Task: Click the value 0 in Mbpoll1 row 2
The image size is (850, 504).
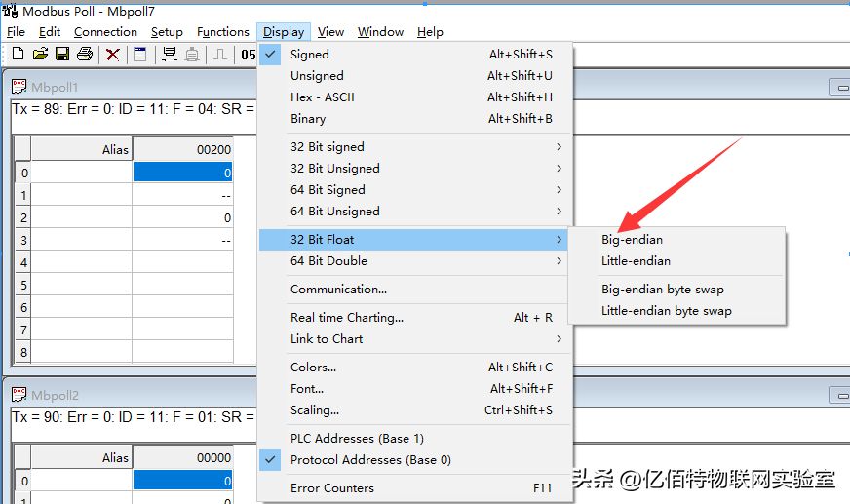Action: click(x=182, y=217)
